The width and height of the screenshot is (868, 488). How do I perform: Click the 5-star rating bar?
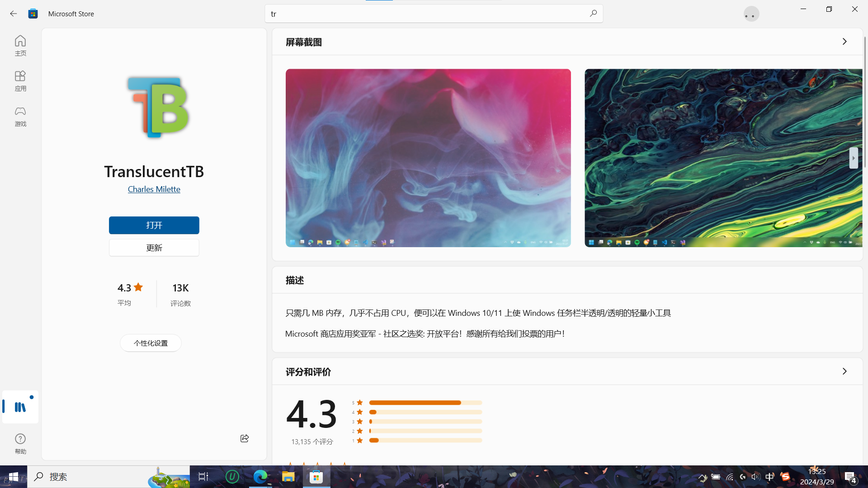tap(425, 403)
